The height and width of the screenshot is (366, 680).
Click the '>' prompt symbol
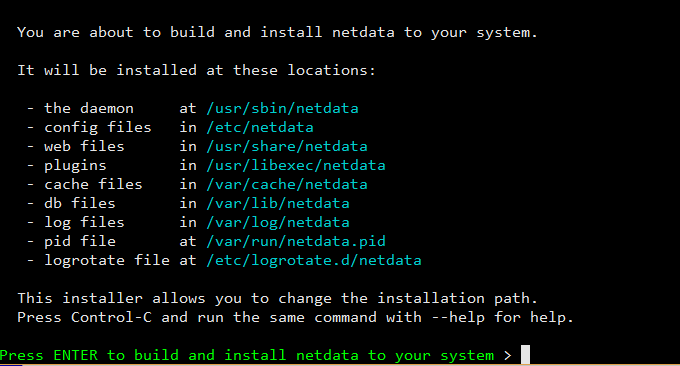[x=508, y=356]
